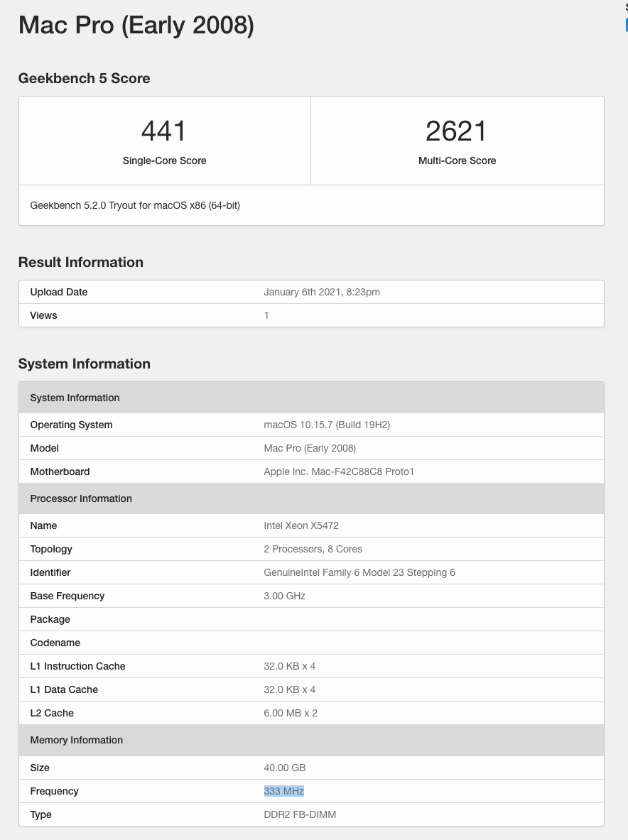Select the value '40.00 GB'
The width and height of the screenshot is (628, 840).
[x=285, y=768]
